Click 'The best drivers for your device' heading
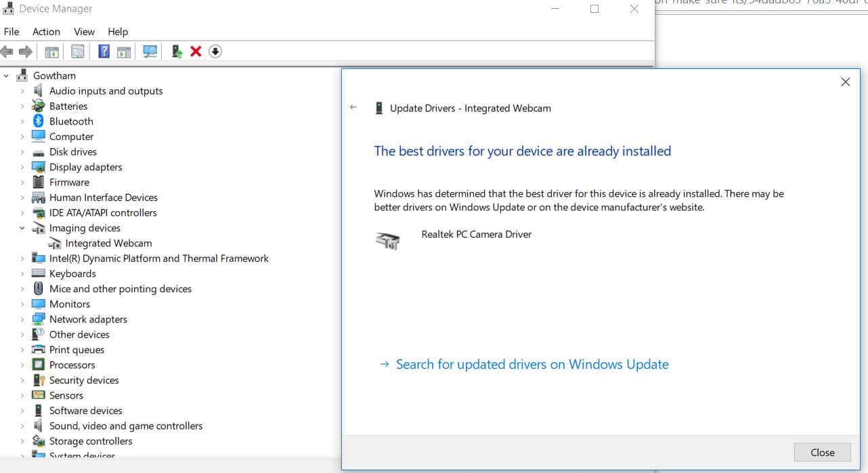The height and width of the screenshot is (473, 868). pos(523,151)
